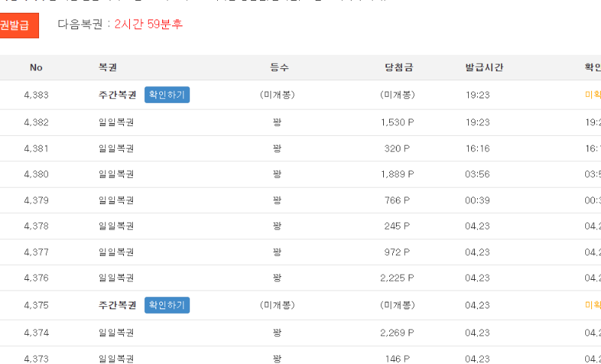This screenshot has height=364, width=601.
Task: Click the 2,269 P prize amount
Action: 397,332
